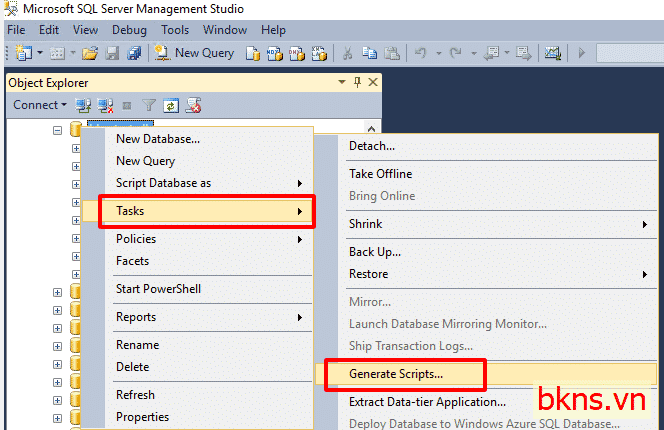Viewport: 664px width, 430px height.
Task: Click the Save All disks icon
Action: tap(135, 53)
